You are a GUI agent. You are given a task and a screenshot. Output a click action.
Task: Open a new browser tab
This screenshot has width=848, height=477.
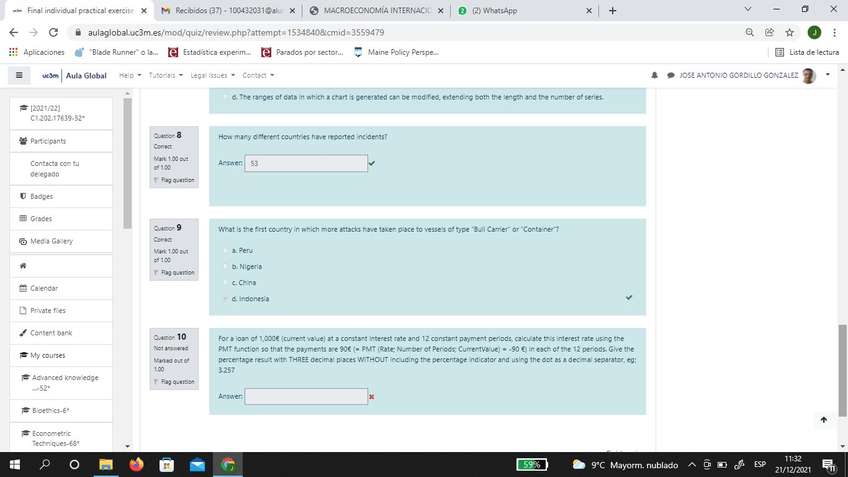[x=612, y=10]
